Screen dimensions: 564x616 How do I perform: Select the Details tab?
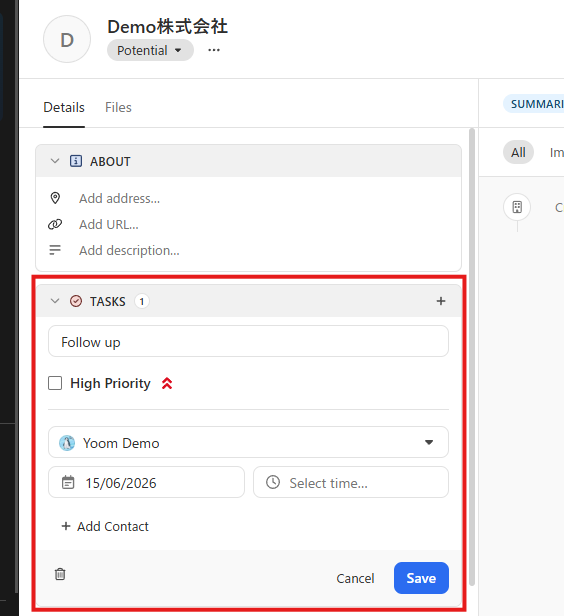(64, 107)
